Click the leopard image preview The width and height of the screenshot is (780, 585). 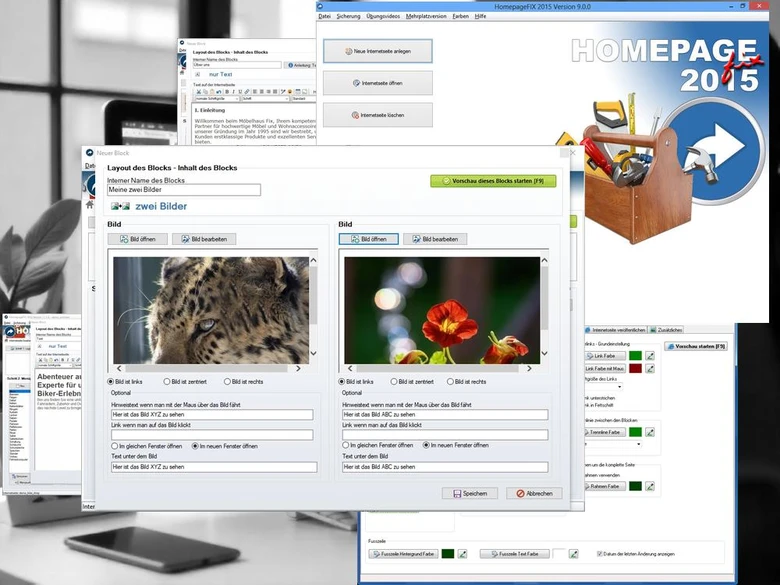(211, 310)
